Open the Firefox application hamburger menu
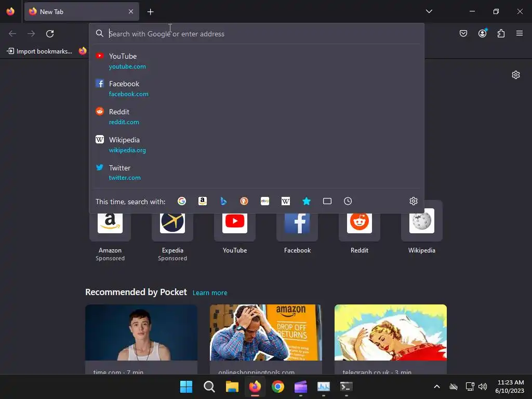The height and width of the screenshot is (399, 532). pyautogui.click(x=520, y=33)
